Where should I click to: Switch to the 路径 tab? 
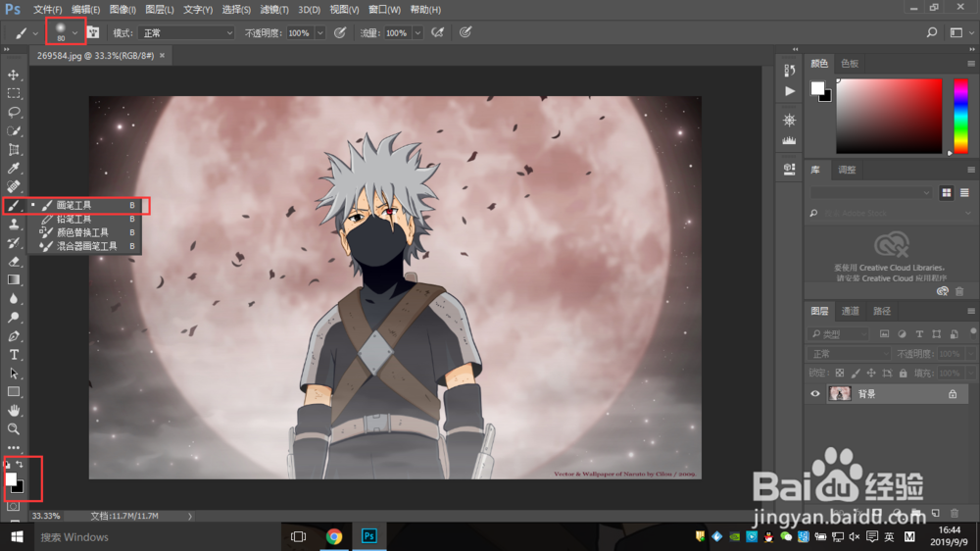[881, 311]
